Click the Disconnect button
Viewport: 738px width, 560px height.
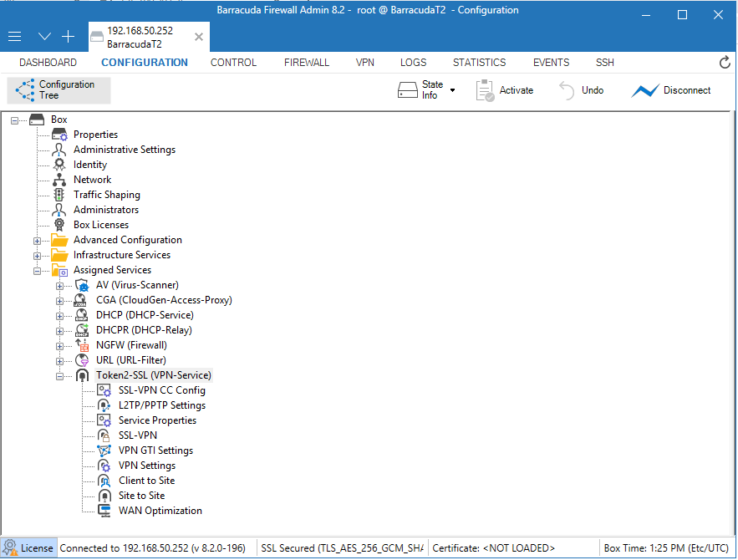670,90
